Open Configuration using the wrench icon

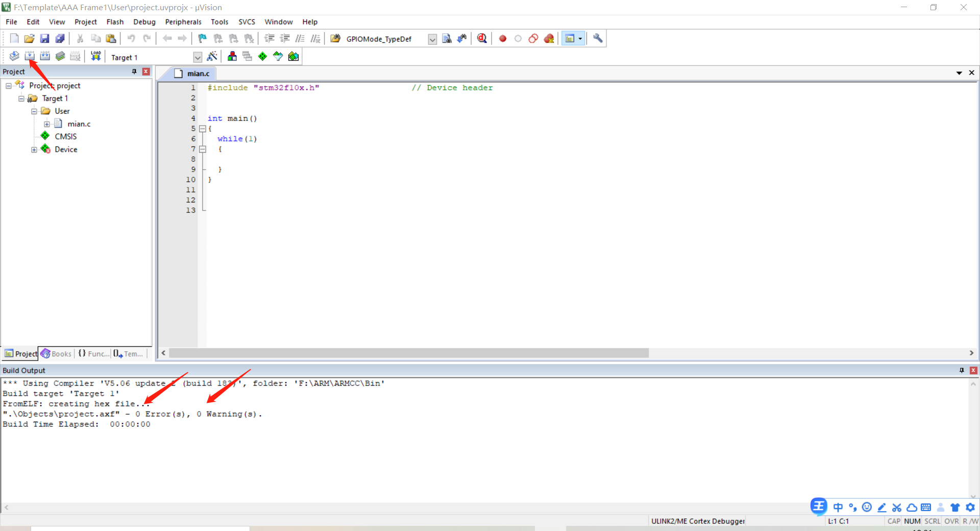click(x=598, y=38)
